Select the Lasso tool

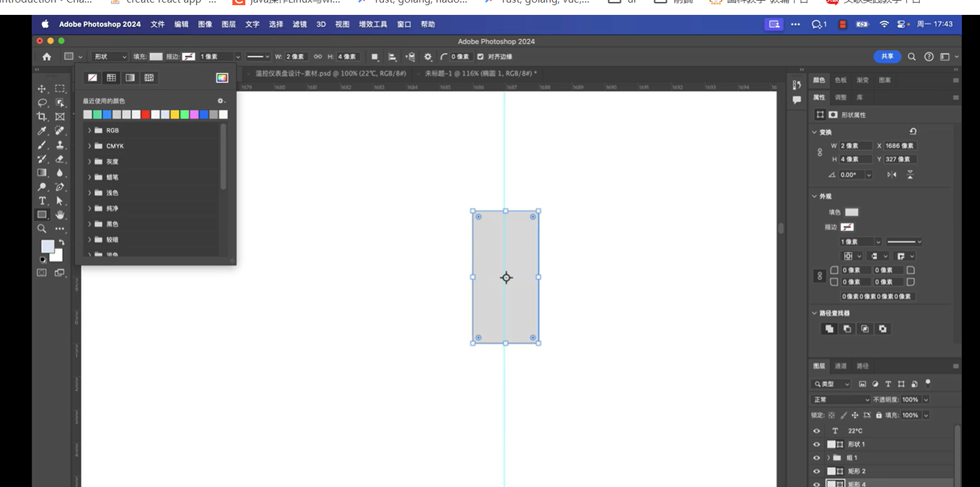coord(42,103)
